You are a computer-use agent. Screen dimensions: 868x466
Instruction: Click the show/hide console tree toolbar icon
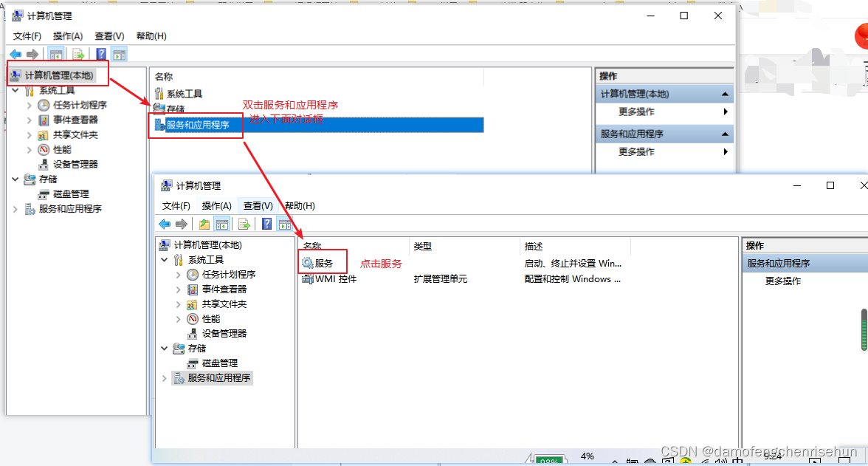(x=56, y=53)
